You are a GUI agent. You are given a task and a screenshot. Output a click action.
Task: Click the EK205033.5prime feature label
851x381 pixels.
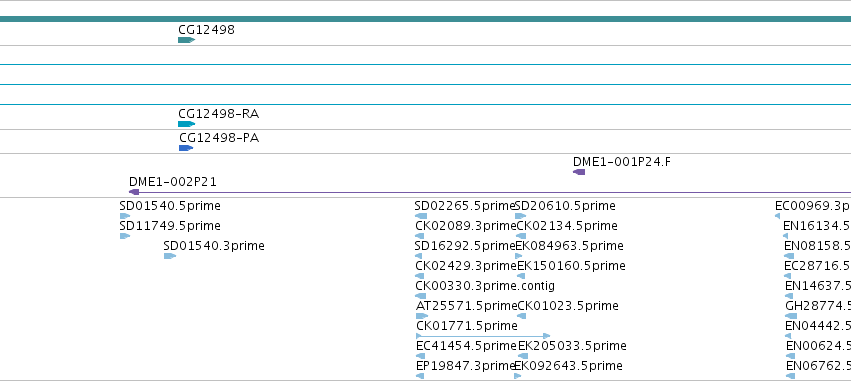click(x=572, y=346)
